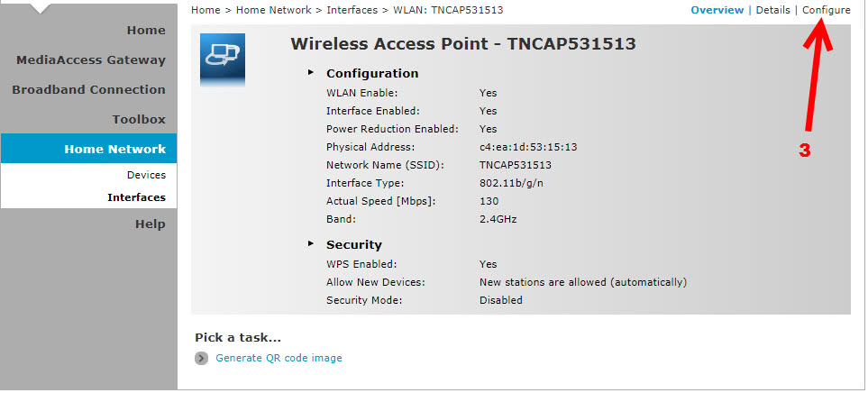The height and width of the screenshot is (393, 868).
Task: Collapse the Security section triangle
Action: [311, 243]
